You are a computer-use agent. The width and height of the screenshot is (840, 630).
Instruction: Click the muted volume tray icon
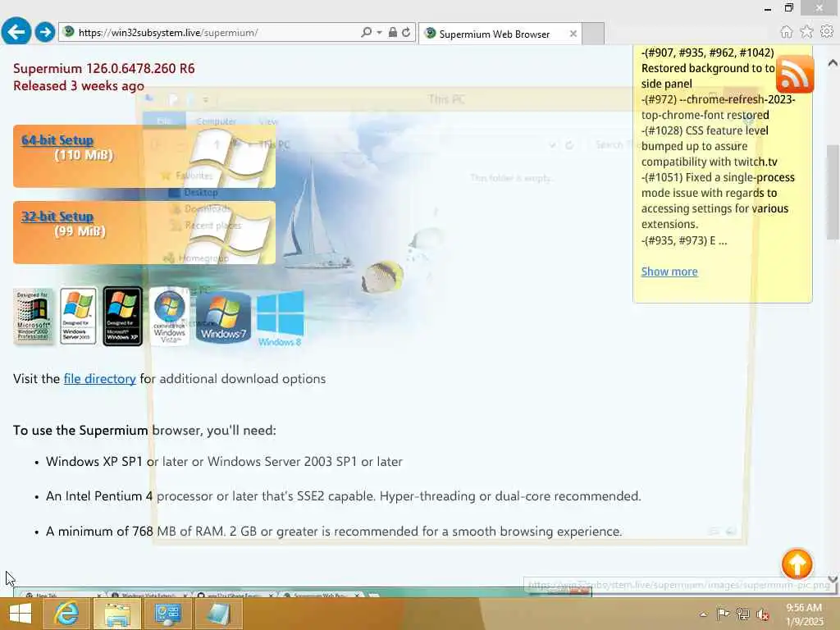click(762, 614)
